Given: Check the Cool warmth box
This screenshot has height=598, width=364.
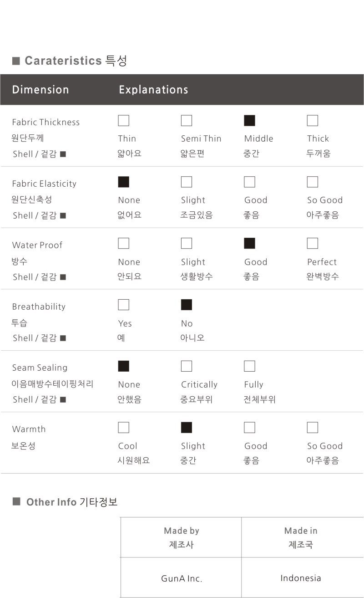Looking at the screenshot, I should 123,428.
